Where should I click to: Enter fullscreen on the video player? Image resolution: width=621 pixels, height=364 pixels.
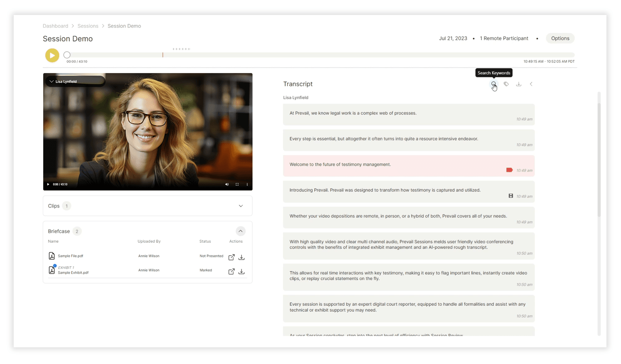(237, 184)
